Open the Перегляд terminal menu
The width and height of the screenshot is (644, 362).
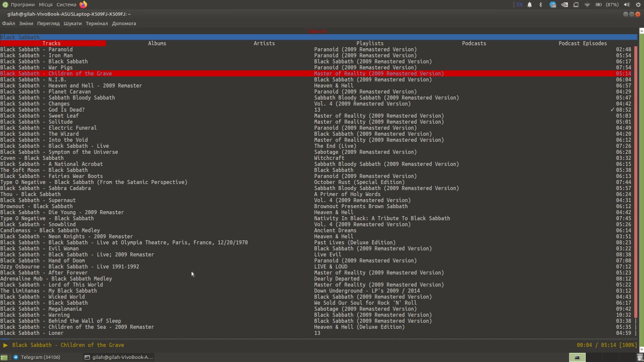(x=48, y=24)
